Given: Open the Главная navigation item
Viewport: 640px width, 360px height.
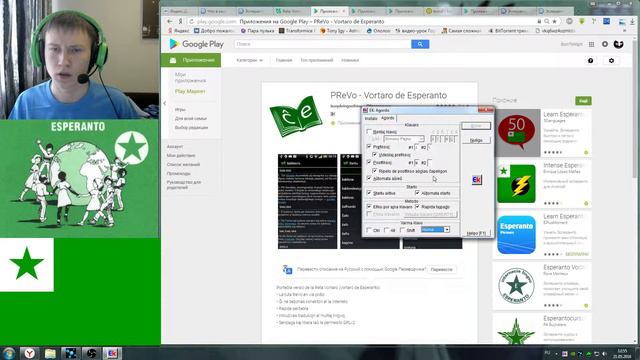Looking at the screenshot, I should click(284, 60).
